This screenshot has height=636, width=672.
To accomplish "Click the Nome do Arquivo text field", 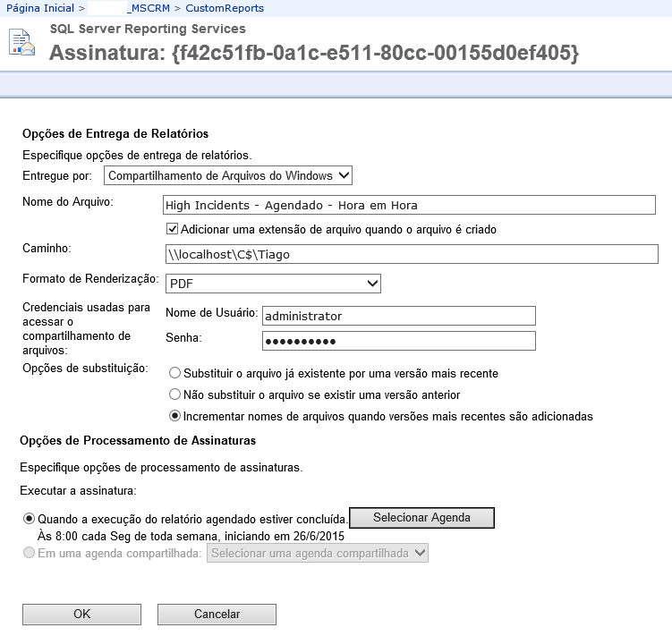I will tap(410, 205).
